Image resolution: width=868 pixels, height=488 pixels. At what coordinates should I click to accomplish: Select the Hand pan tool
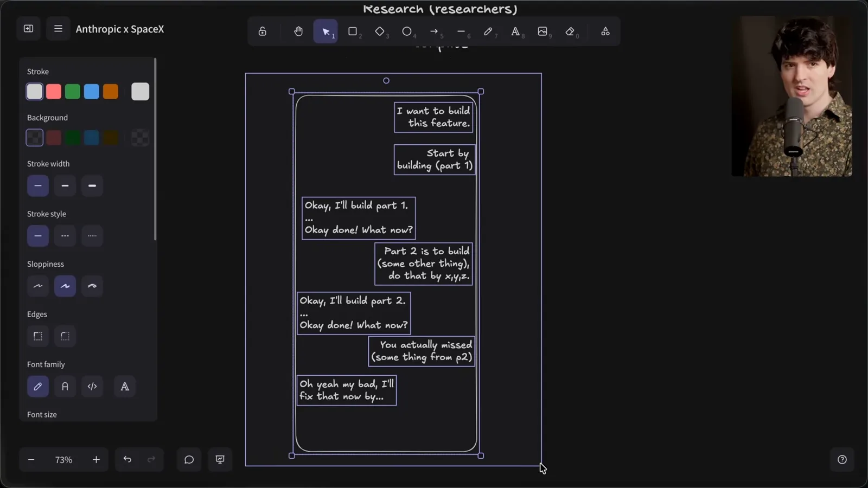click(x=298, y=31)
